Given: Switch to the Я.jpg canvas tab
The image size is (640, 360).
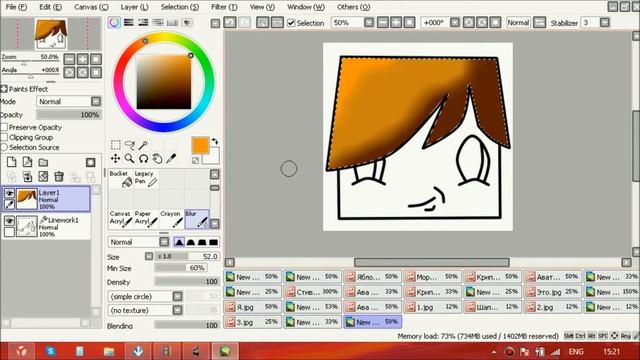Looking at the screenshot, I should click(x=253, y=307).
